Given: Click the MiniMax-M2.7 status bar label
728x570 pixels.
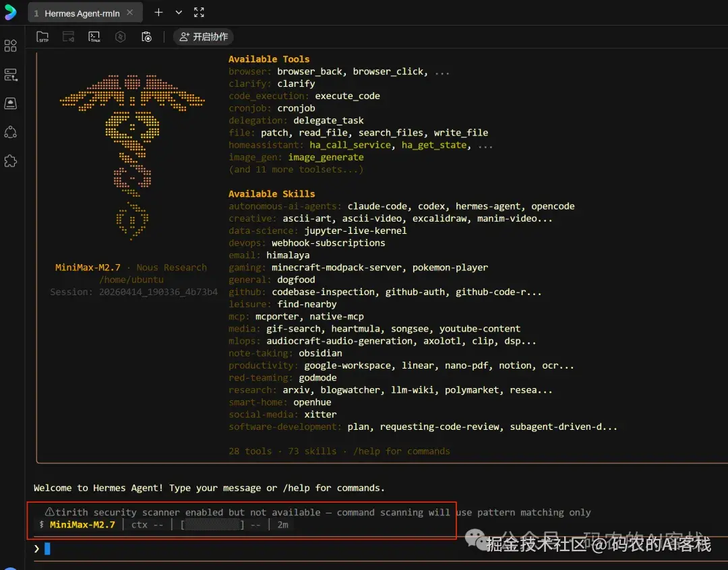Looking at the screenshot, I should [x=82, y=525].
